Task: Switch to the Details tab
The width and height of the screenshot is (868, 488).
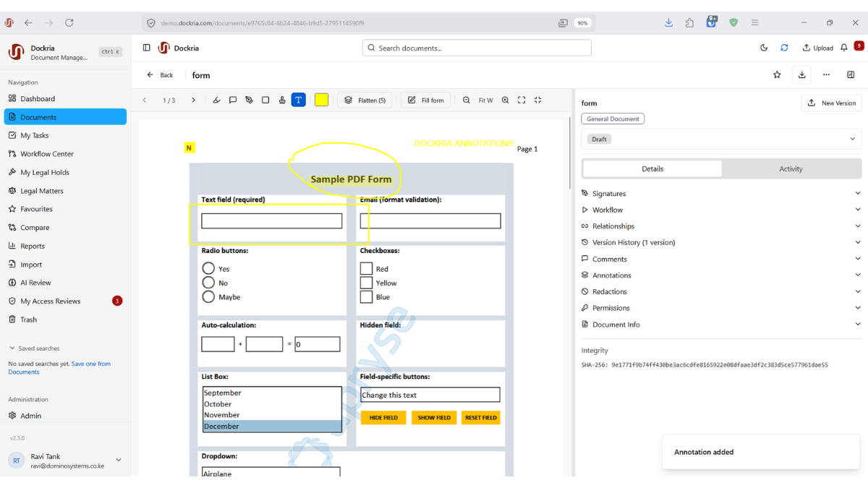Action: 652,168
